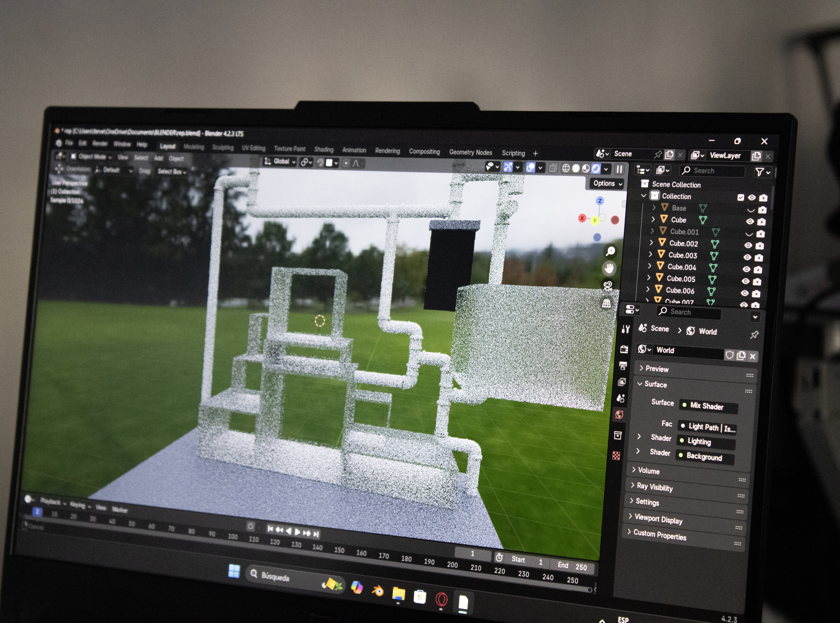This screenshot has width=840, height=623.
Task: Unlink the World datablock
Action: pyautogui.click(x=752, y=356)
